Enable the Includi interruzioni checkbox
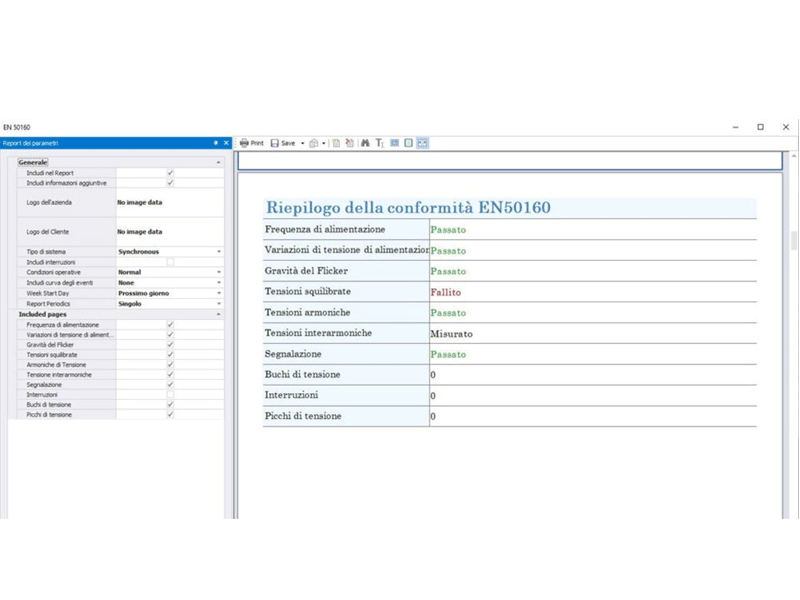This screenshot has width=800, height=600. tap(170, 262)
